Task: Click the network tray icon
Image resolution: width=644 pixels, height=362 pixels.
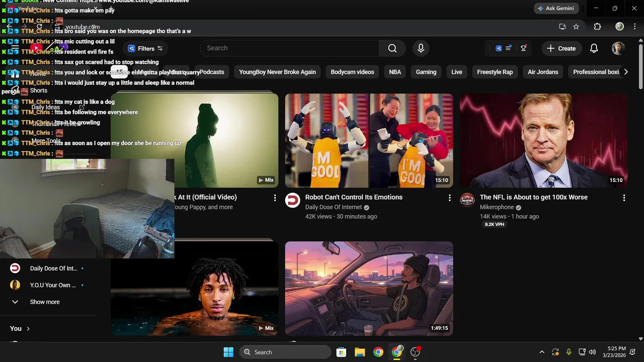Action: tap(582, 352)
